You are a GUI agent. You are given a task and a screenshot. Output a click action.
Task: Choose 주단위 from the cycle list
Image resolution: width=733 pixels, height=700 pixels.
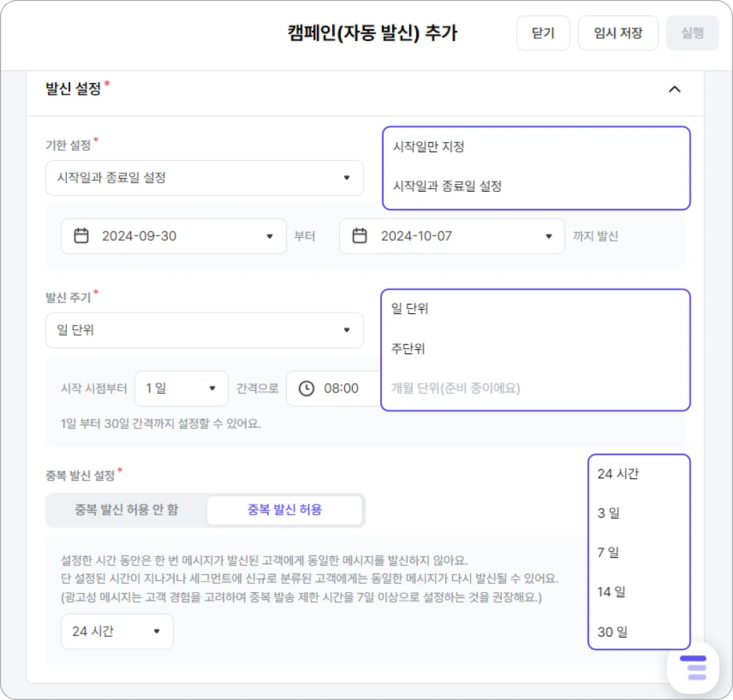pos(408,349)
